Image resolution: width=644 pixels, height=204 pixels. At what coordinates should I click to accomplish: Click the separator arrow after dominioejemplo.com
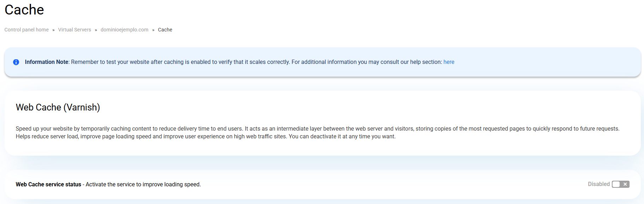[153, 30]
